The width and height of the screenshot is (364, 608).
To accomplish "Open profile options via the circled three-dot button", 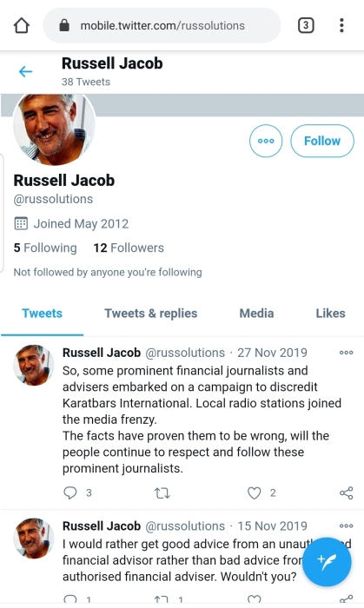I will (266, 141).
